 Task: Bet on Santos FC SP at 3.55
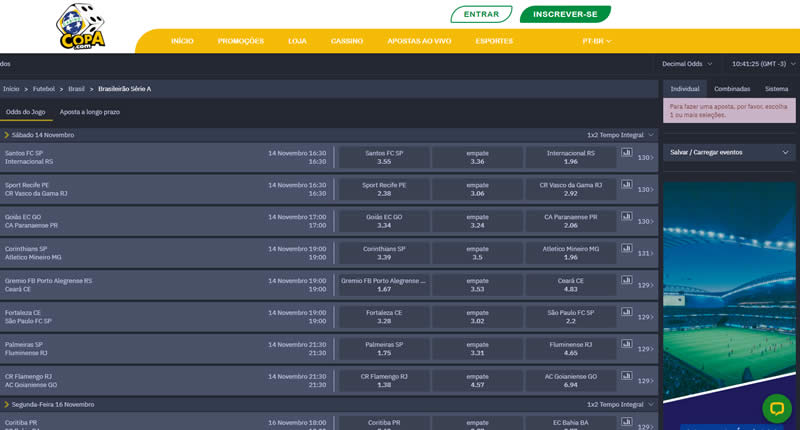point(384,158)
